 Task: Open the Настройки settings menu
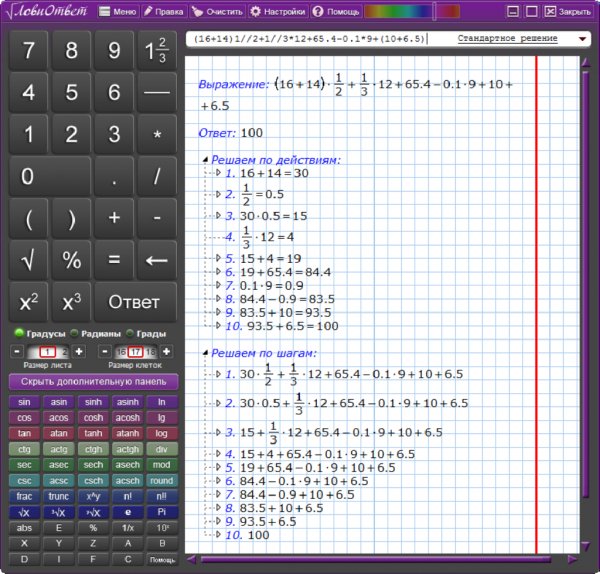point(278,12)
